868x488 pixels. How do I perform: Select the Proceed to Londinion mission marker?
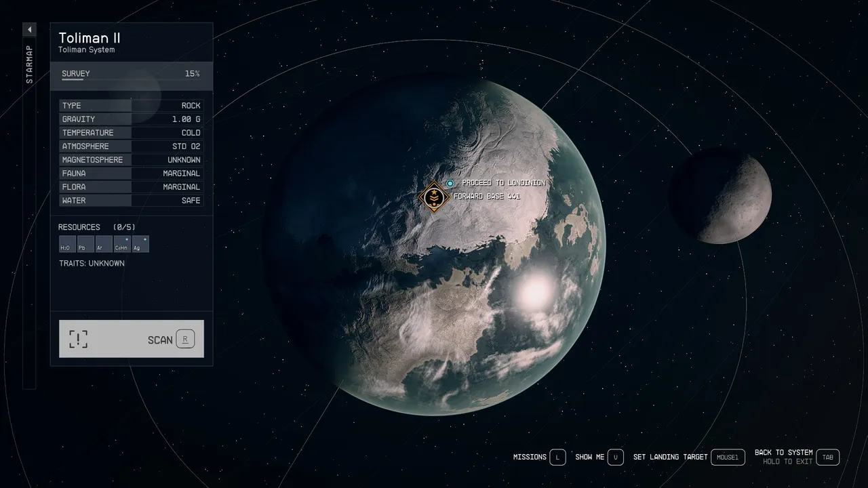450,183
